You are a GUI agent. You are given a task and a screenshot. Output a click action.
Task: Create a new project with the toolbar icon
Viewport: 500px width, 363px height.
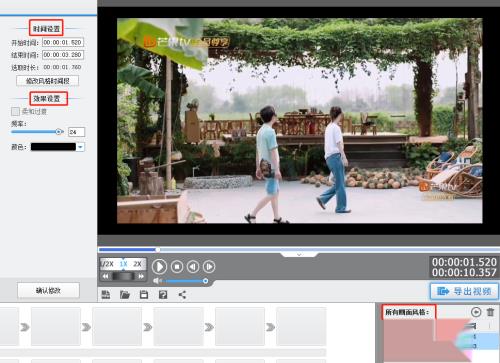point(106,295)
